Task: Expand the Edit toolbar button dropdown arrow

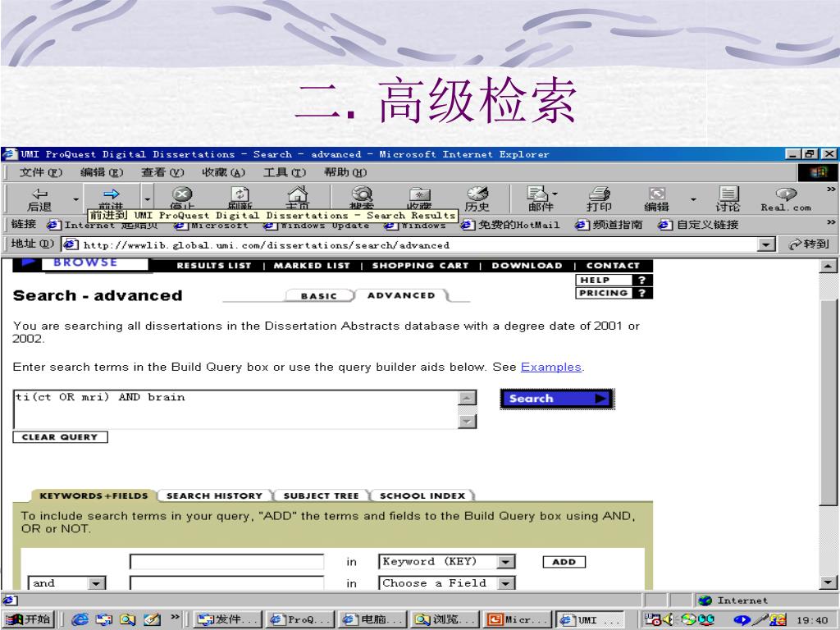Action: pos(693,199)
